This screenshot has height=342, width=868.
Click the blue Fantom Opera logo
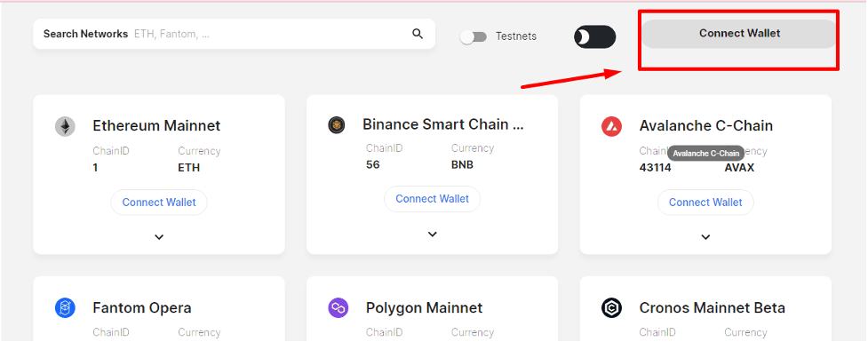(x=65, y=307)
